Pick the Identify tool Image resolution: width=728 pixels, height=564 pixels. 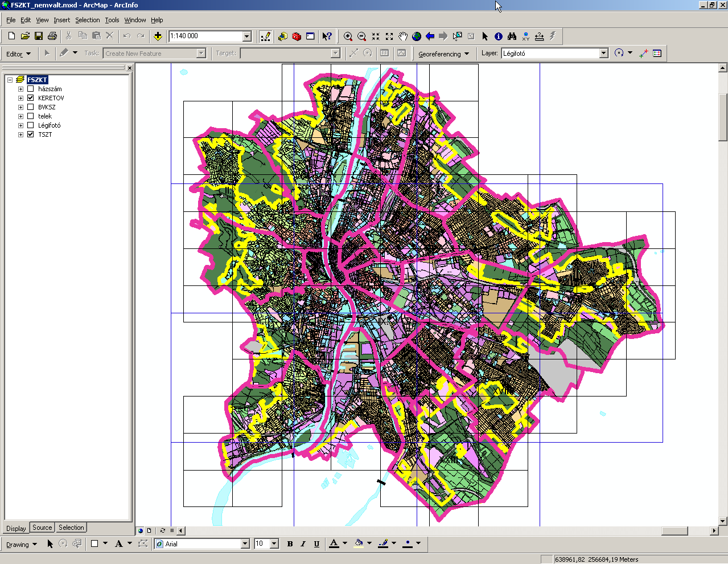[499, 36]
